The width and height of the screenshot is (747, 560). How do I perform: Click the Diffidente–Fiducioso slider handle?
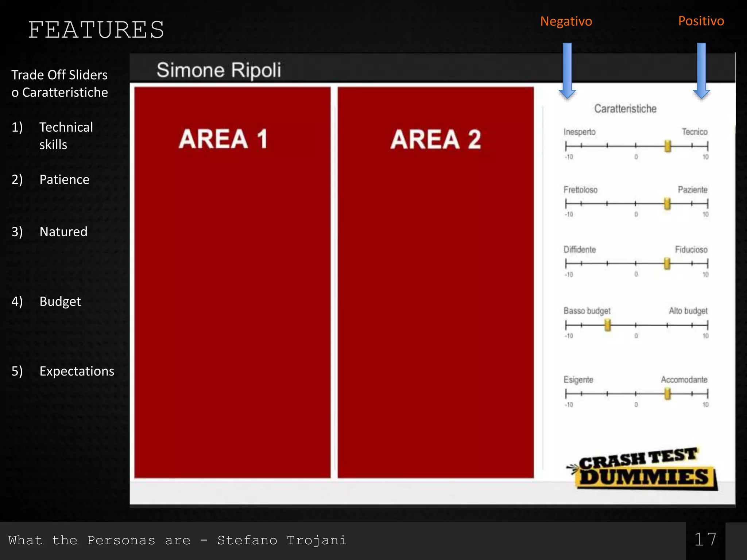tap(667, 263)
